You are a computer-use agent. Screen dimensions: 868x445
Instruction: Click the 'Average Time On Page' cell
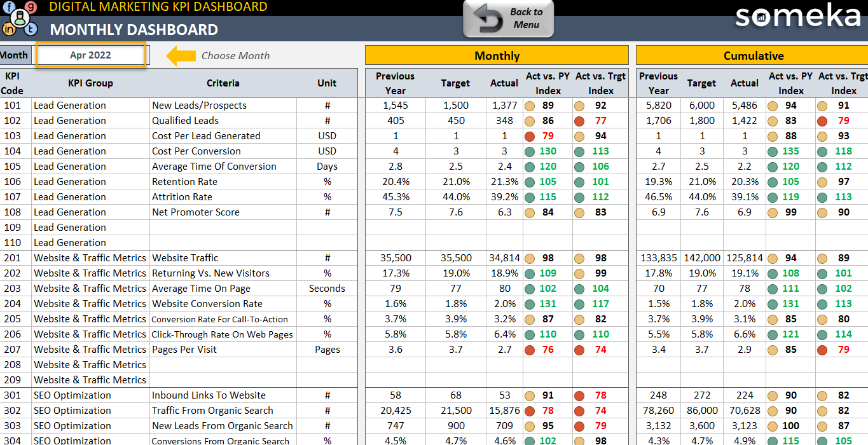223,289
